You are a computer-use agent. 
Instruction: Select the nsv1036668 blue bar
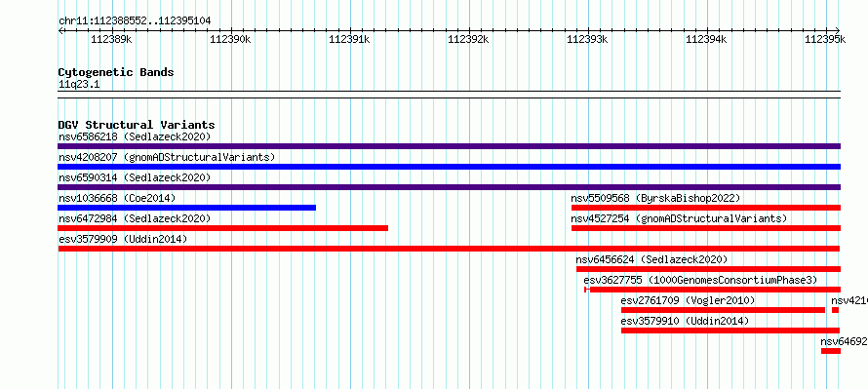pos(186,208)
